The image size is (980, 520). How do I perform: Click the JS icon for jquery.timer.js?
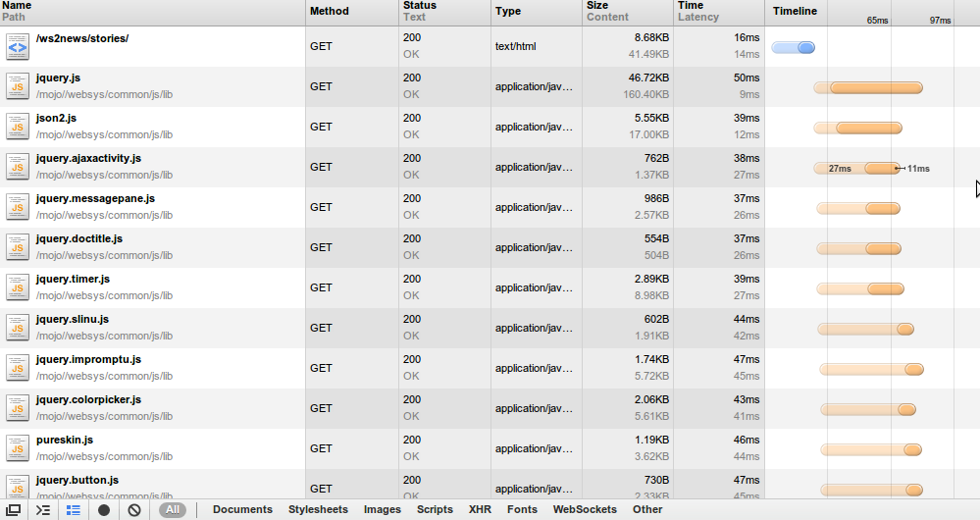point(18,287)
